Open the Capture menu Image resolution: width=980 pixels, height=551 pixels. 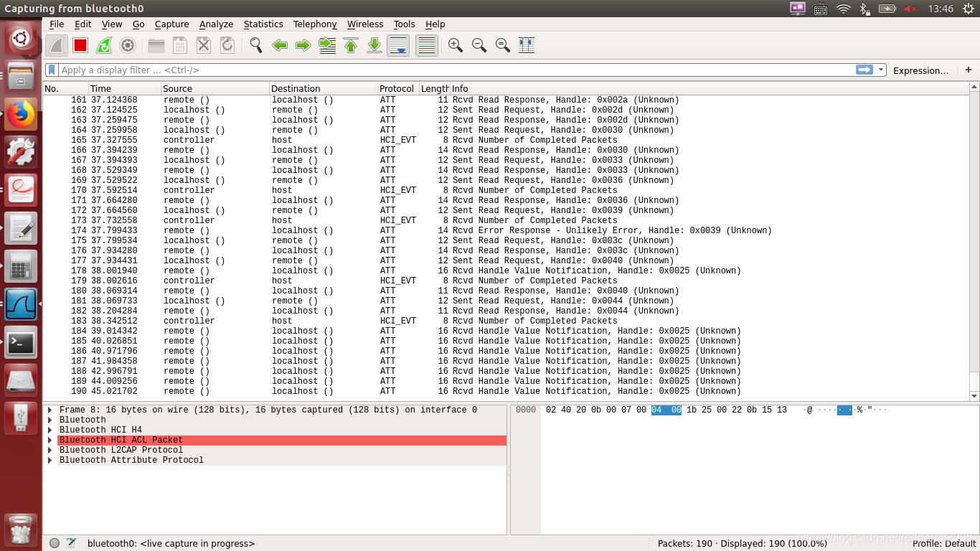point(172,24)
